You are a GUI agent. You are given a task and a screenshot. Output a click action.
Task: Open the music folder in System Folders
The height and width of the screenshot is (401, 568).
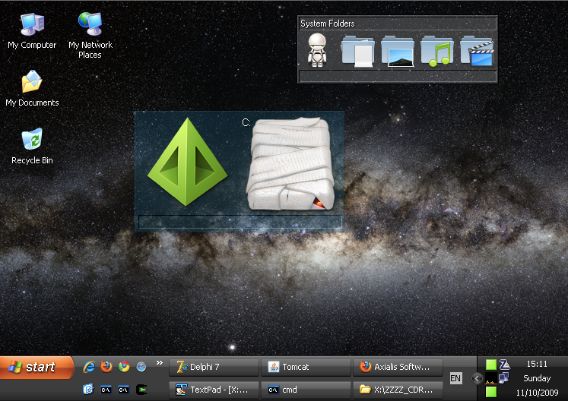(437, 51)
